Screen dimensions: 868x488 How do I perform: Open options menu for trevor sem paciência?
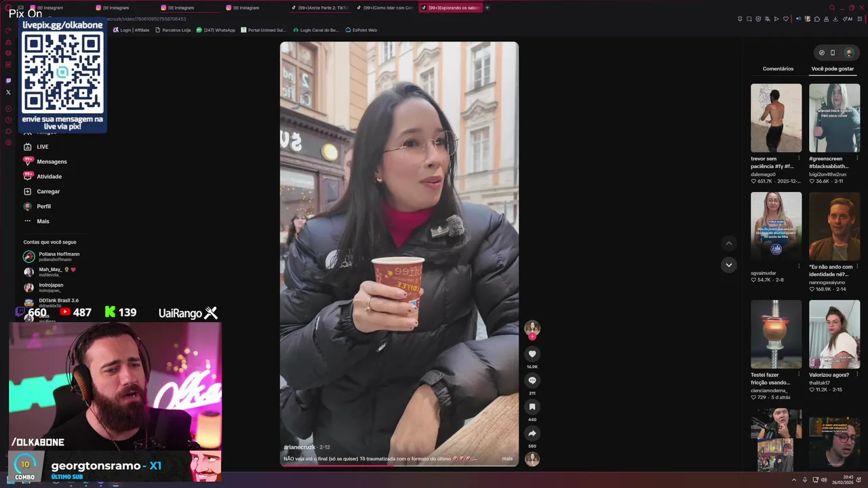pyautogui.click(x=799, y=159)
